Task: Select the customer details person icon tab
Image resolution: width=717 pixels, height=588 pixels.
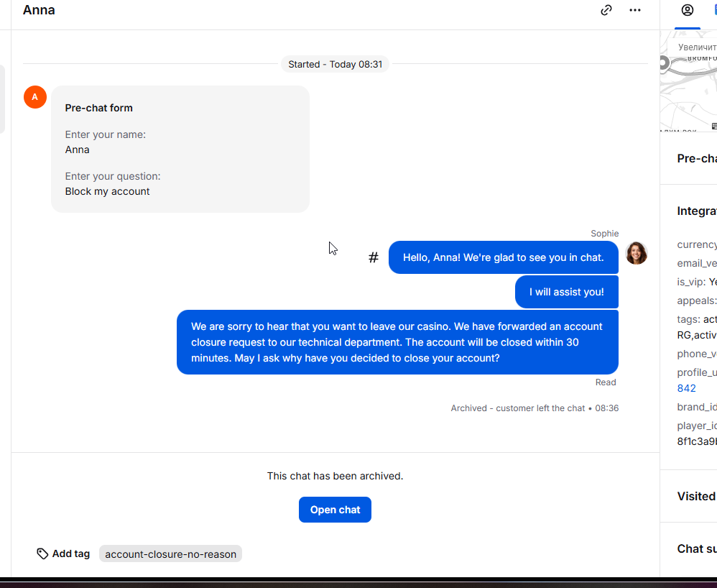Action: click(x=688, y=10)
